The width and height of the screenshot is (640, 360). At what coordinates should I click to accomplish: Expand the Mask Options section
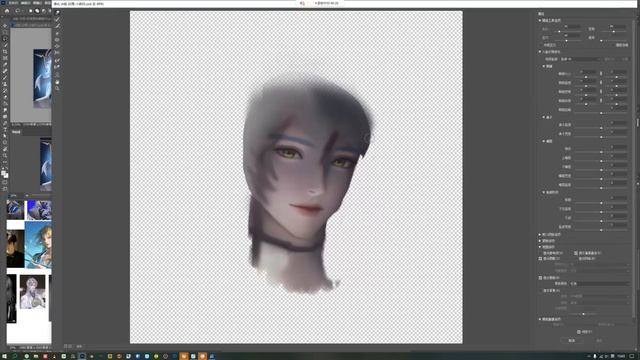pyautogui.click(x=540, y=241)
